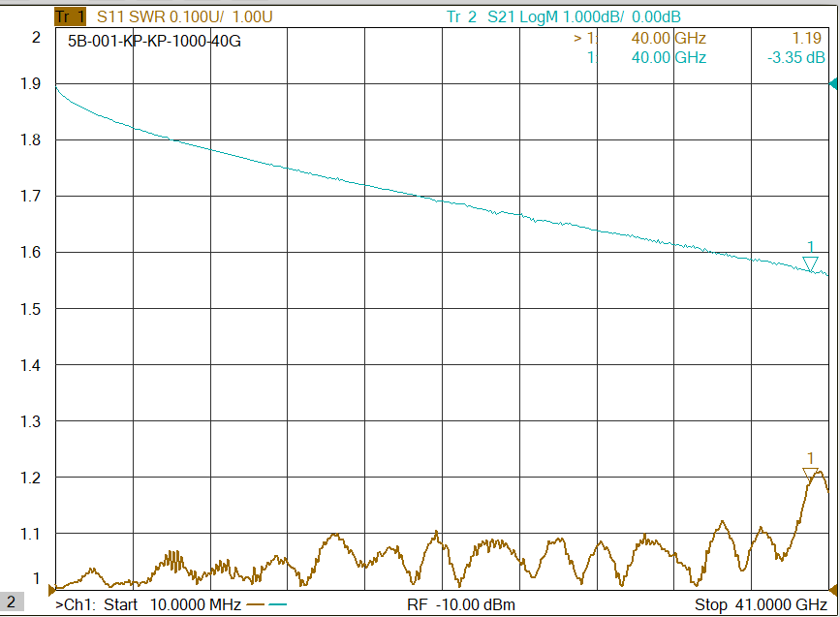The width and height of the screenshot is (840, 617).
Task: Click the brown trace legend line in status bar
Action: click(x=256, y=604)
